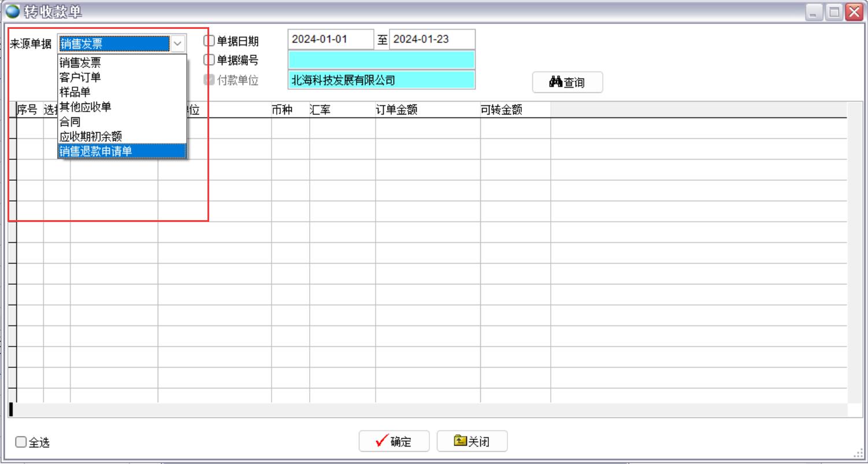The width and height of the screenshot is (868, 464).
Task: Collapse the 来源单据 dropdown arrow
Action: point(178,44)
